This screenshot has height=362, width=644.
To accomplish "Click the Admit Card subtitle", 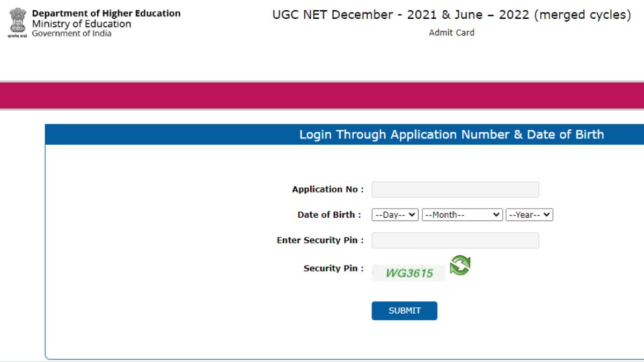I will 451,33.
